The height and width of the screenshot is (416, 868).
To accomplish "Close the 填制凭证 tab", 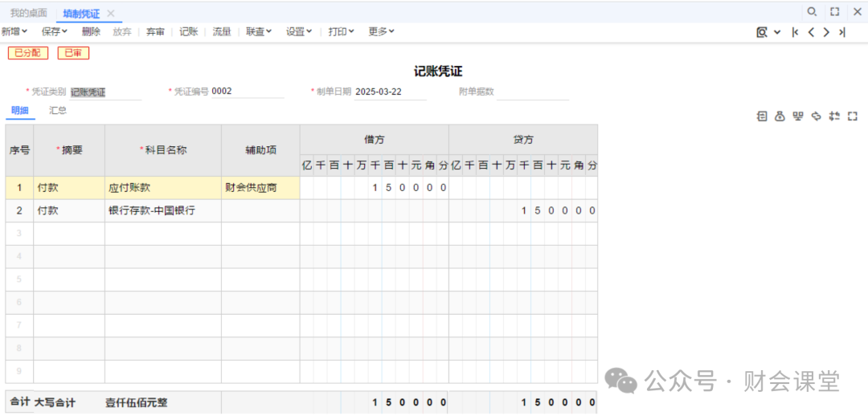I will 111,13.
